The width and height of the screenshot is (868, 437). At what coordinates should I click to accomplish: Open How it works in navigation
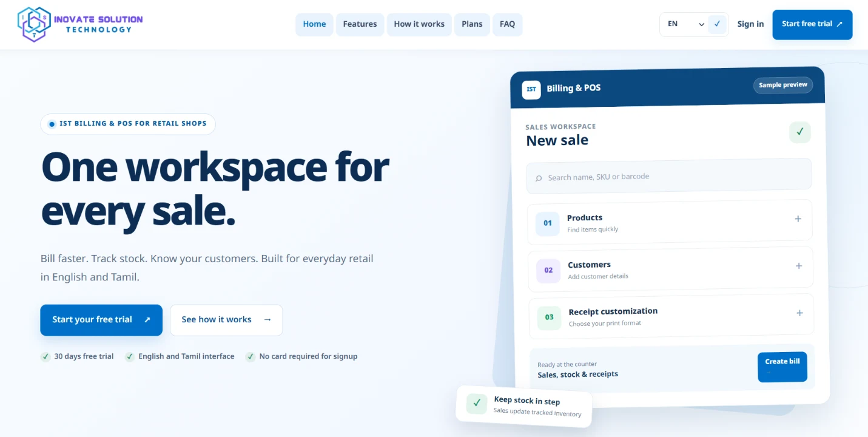click(419, 24)
